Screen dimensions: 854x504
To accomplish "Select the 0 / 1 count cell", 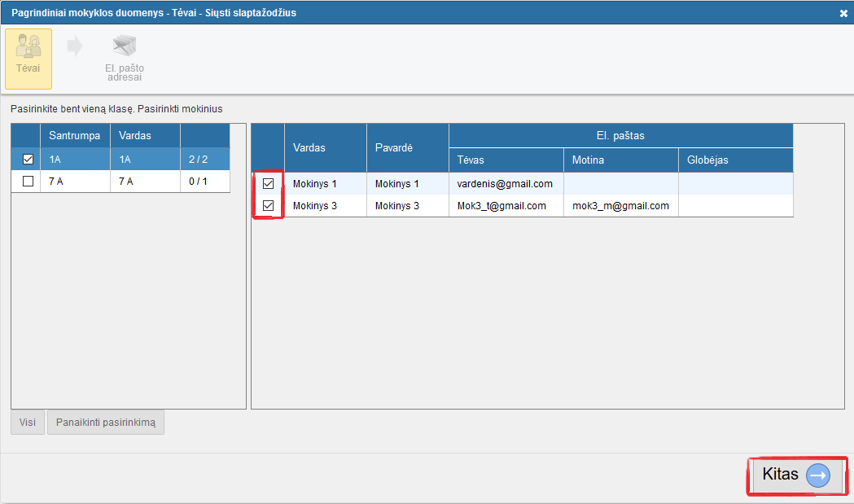I will [205, 181].
